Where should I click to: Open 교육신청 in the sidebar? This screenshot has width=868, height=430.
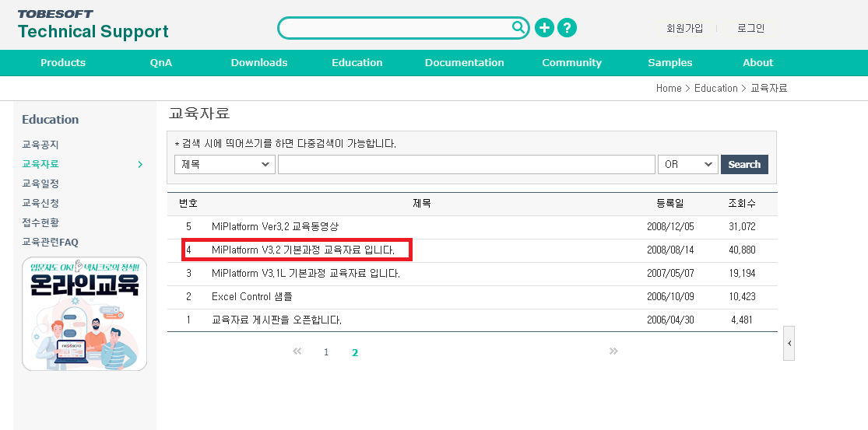click(40, 204)
